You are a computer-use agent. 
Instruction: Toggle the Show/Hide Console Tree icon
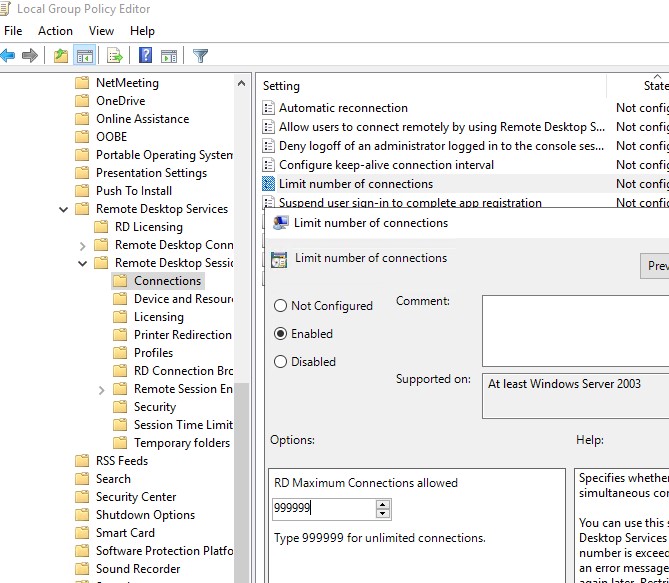[85, 55]
